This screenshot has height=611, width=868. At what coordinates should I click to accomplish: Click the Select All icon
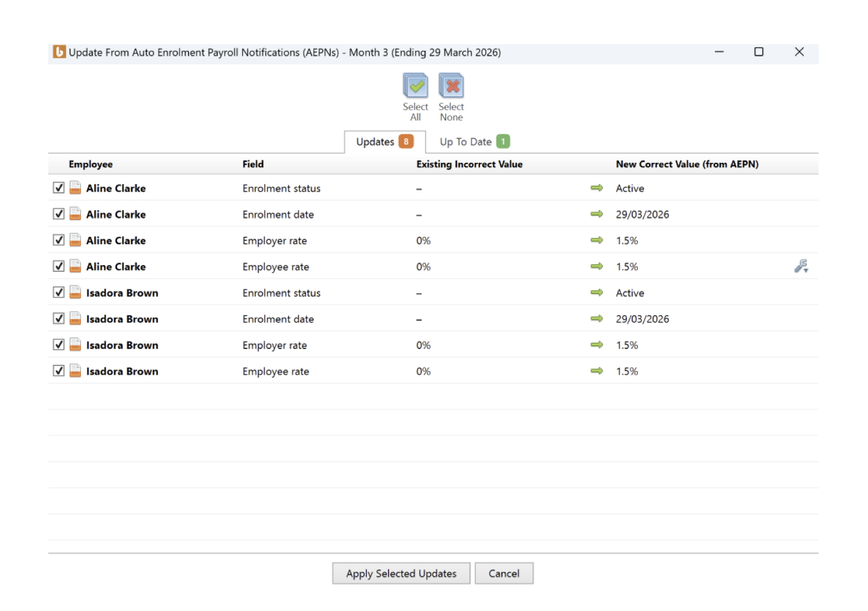416,86
